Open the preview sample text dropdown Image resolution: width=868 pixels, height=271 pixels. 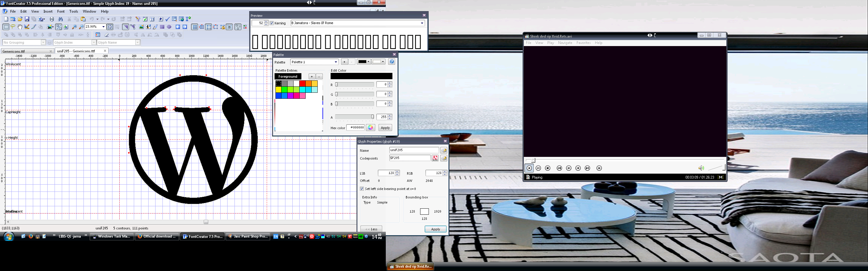tap(422, 23)
